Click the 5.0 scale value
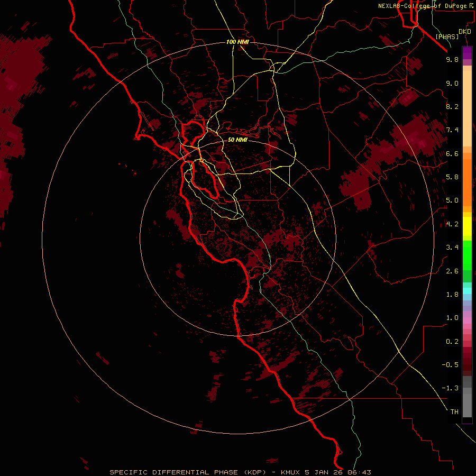Image resolution: width=476 pixels, height=476 pixels. [x=452, y=200]
